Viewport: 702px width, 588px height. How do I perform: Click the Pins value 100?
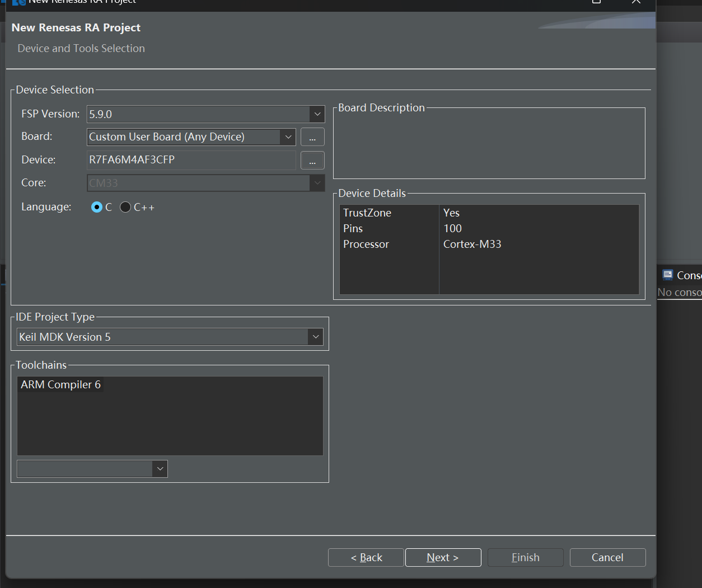452,228
